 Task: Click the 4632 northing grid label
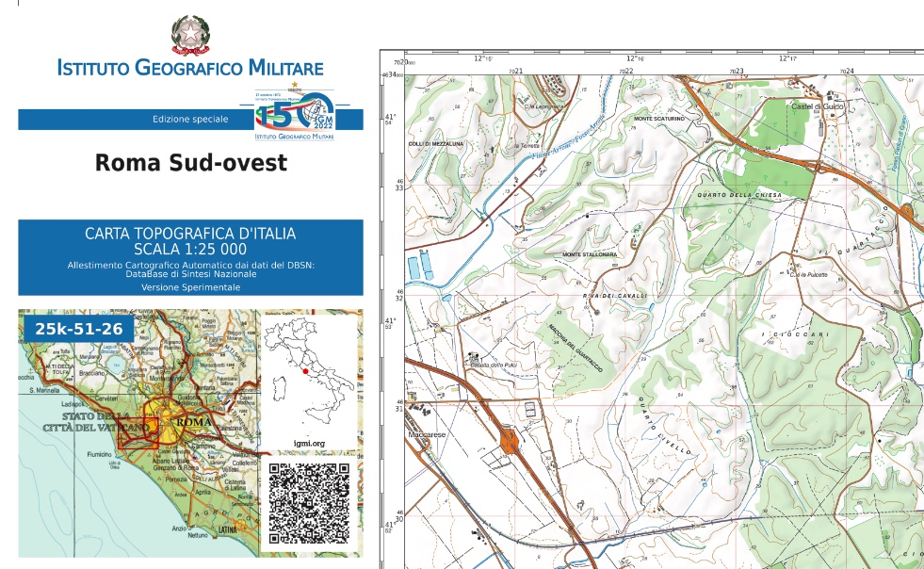[x=399, y=296]
